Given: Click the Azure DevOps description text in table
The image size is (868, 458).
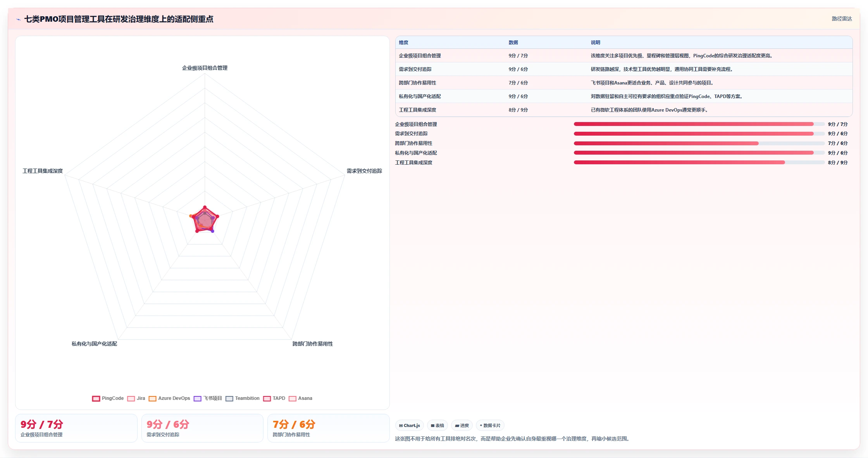Looking at the screenshot, I should (x=650, y=110).
